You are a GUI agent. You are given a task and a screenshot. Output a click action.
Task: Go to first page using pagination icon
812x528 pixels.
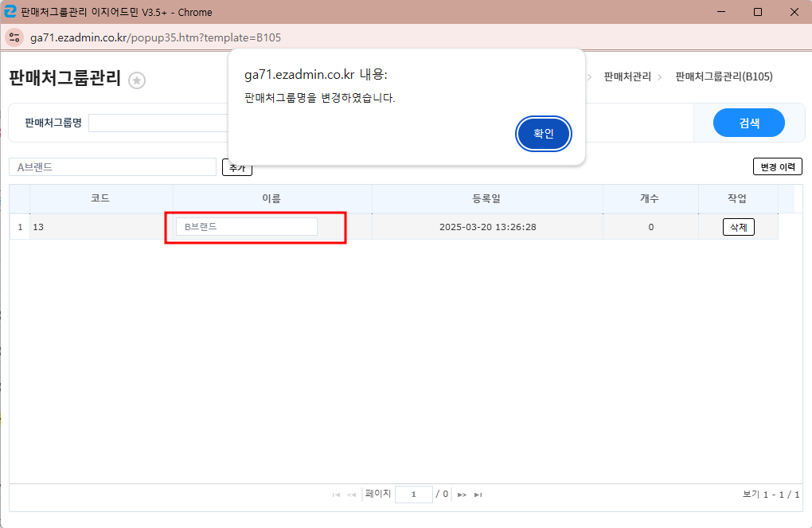tap(335, 495)
